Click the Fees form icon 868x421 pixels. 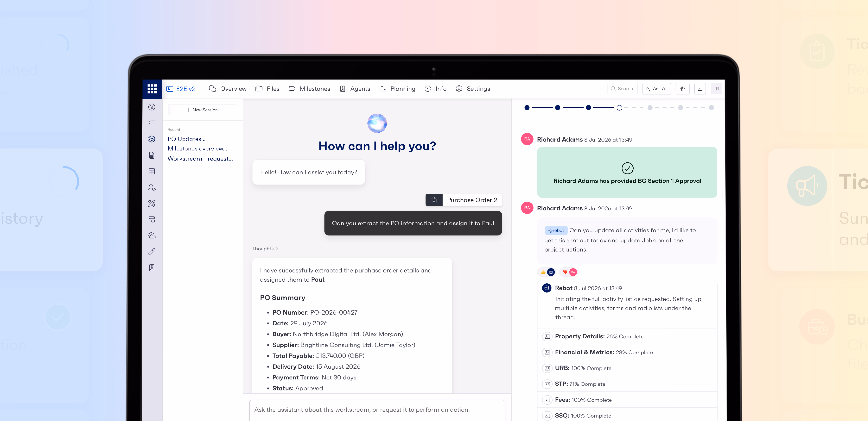pyautogui.click(x=547, y=400)
